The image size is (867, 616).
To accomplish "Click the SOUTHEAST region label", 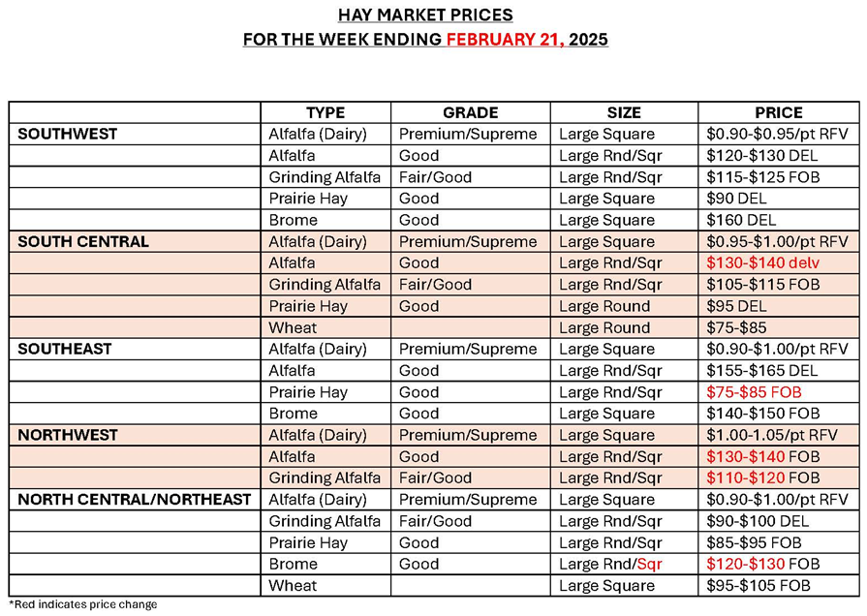I will point(65,349).
